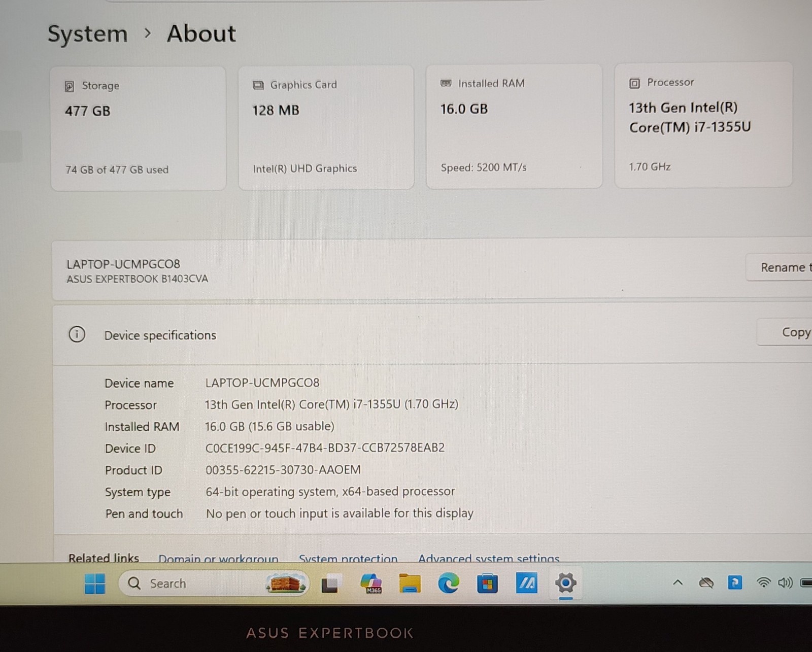Click the taskbar Search box

click(x=214, y=584)
